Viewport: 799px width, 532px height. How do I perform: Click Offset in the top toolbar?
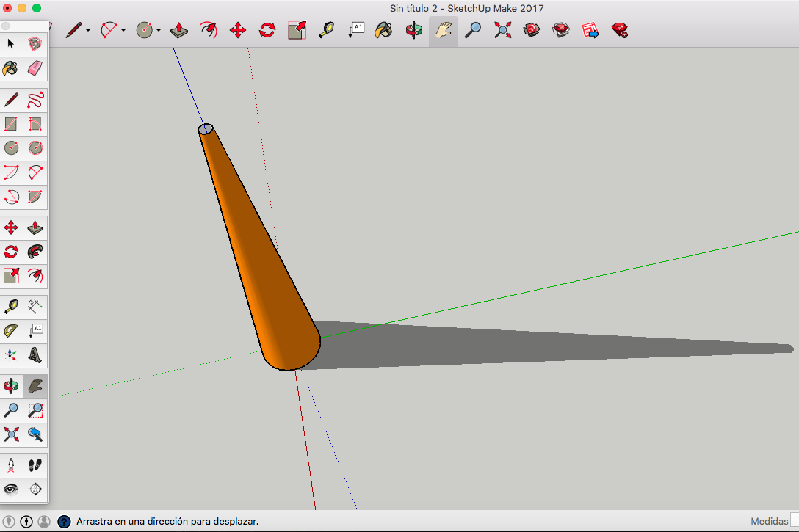(x=209, y=30)
